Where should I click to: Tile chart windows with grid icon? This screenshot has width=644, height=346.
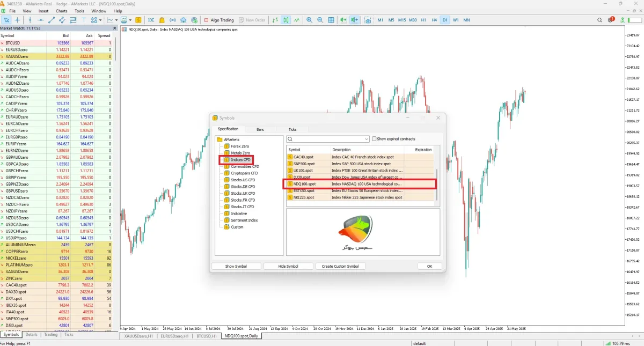pyautogui.click(x=331, y=20)
